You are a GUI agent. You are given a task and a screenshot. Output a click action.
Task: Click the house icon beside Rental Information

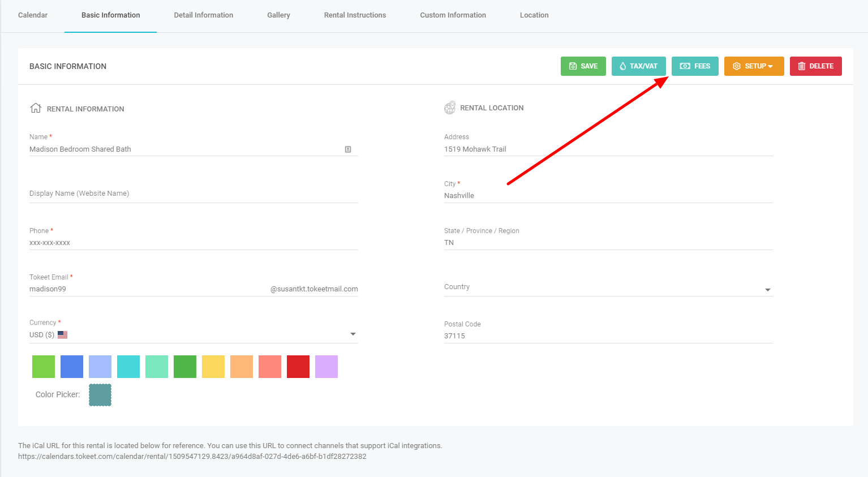tap(36, 108)
